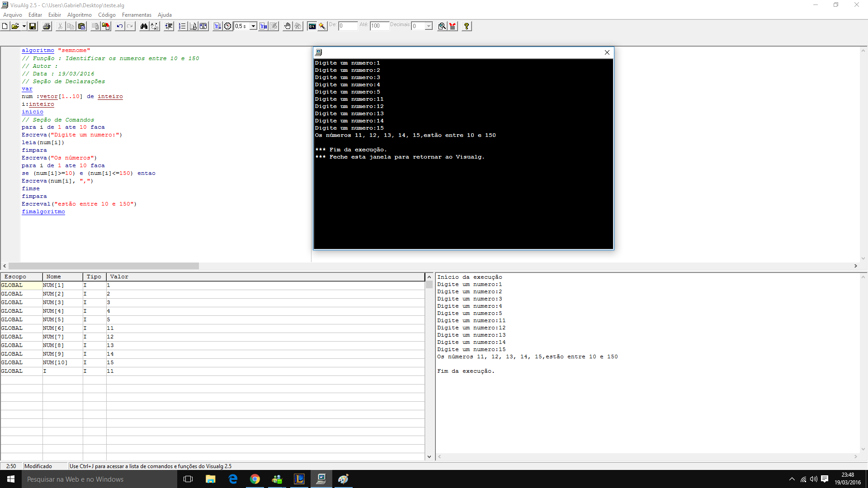This screenshot has width=868, height=488.
Task: Click the Undo icon in toolbar
Action: 118,26
